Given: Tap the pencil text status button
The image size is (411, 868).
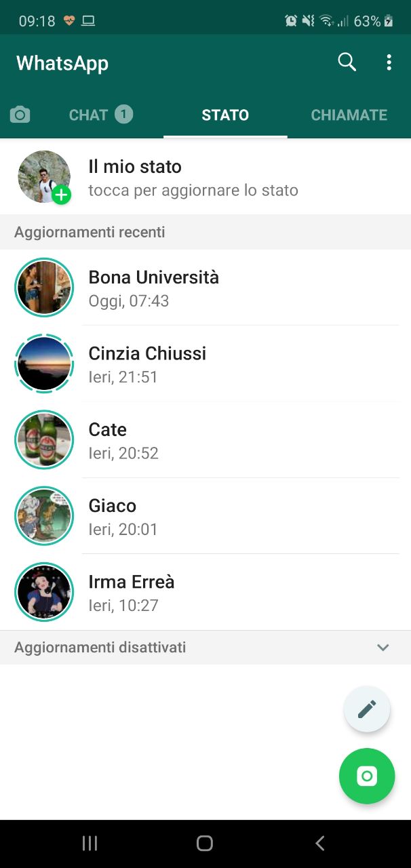Looking at the screenshot, I should pyautogui.click(x=367, y=709).
